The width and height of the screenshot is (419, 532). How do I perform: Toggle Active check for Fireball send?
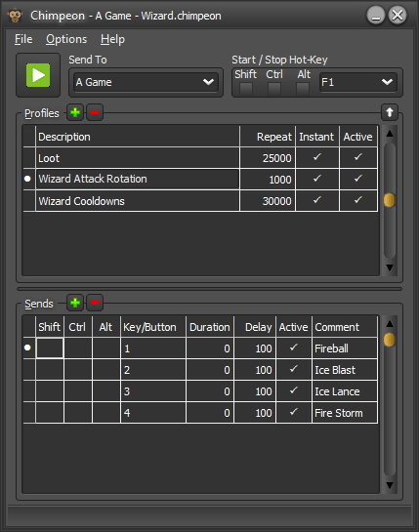tap(294, 348)
